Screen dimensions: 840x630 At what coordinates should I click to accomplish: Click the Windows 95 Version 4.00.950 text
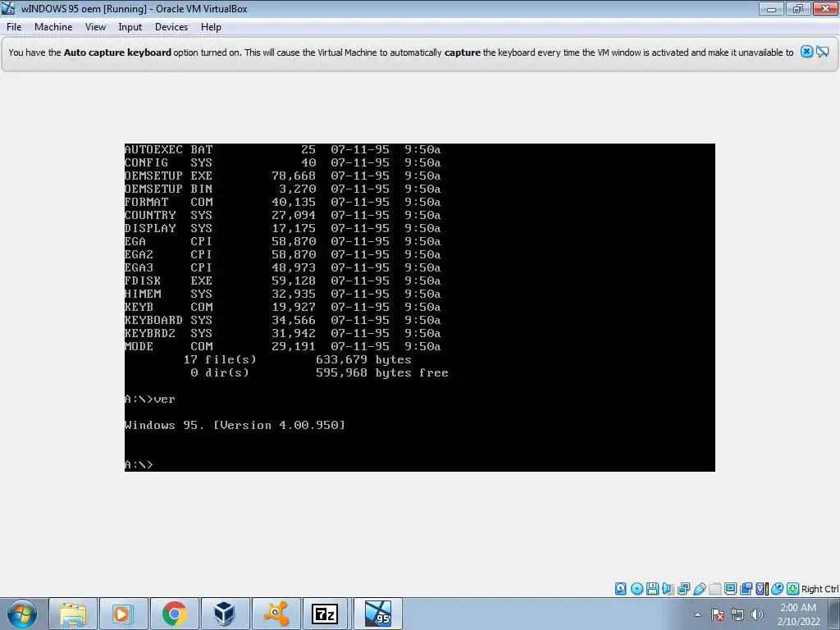(x=235, y=425)
